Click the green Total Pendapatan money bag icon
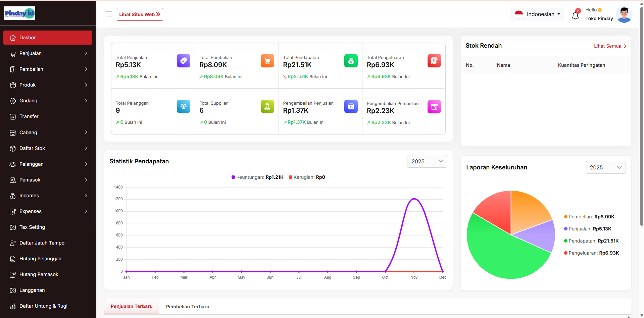This screenshot has height=318, width=644. click(351, 61)
